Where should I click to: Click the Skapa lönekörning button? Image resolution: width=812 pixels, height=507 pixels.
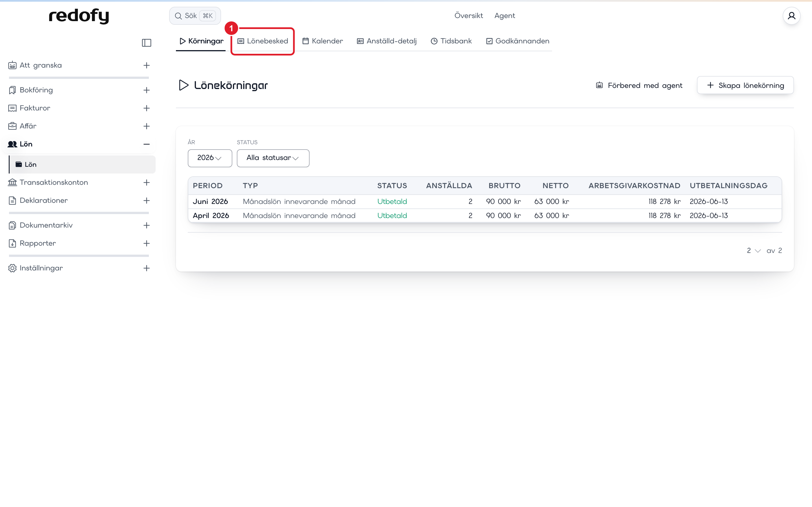pyautogui.click(x=745, y=85)
